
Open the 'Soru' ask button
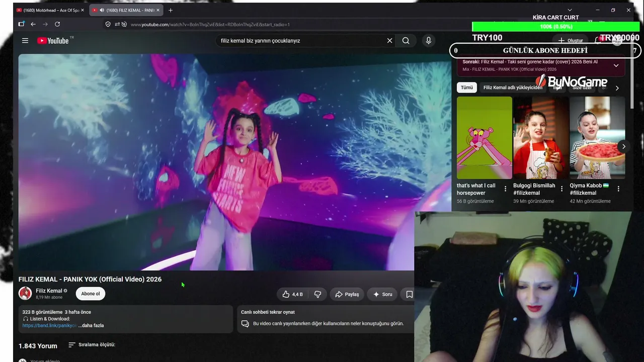[x=382, y=294]
